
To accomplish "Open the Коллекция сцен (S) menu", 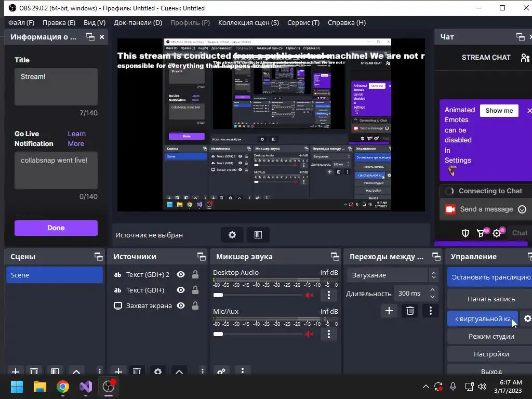I will (x=248, y=23).
